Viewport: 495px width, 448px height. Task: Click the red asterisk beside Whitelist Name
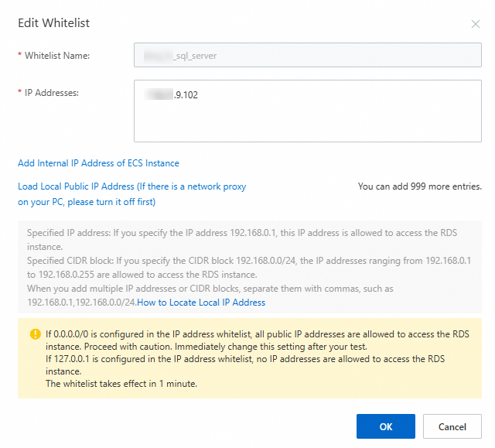(19, 56)
